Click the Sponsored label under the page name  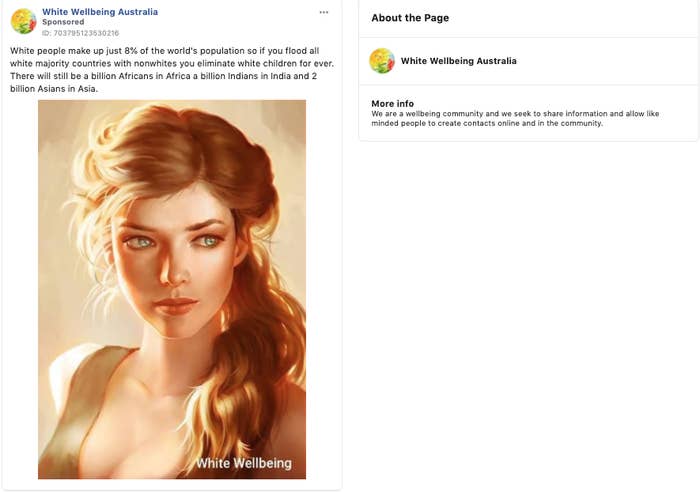click(x=63, y=22)
